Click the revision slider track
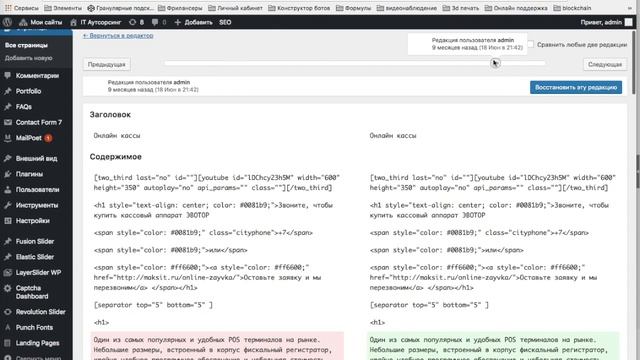Viewport: 640px width, 360px height. tap(354, 63)
